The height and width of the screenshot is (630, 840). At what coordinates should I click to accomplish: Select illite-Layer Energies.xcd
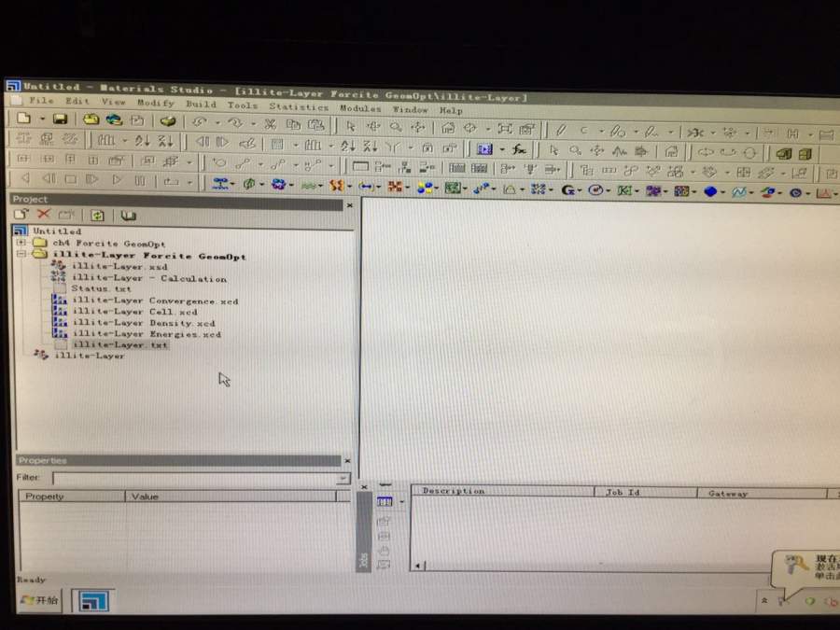click(147, 334)
